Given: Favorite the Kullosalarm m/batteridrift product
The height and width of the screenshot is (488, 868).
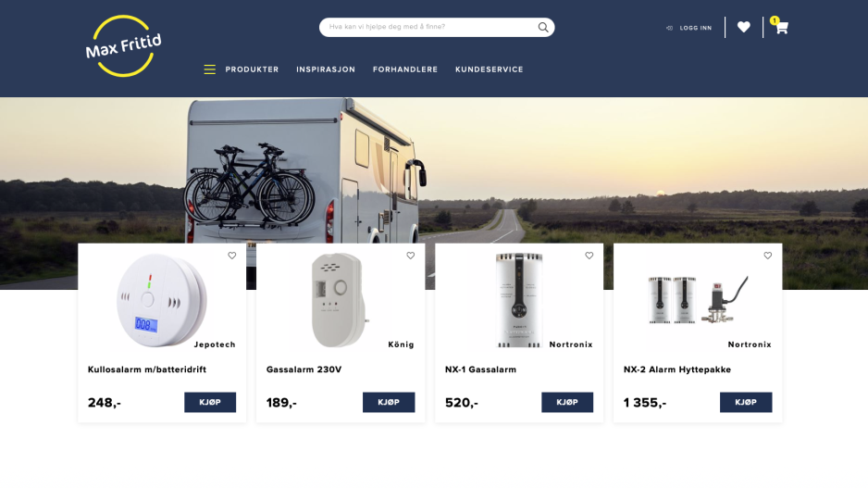Looking at the screenshot, I should point(232,256).
